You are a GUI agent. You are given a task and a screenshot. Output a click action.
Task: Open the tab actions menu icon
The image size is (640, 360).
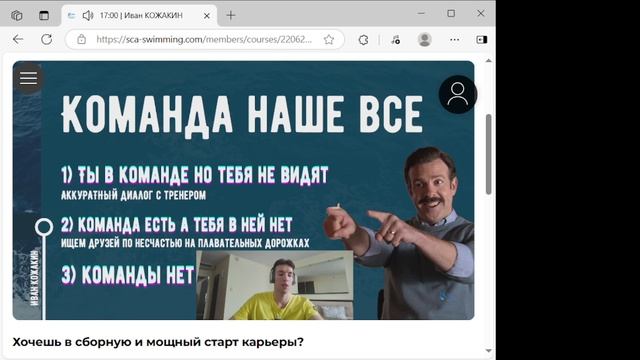pyautogui.click(x=44, y=16)
